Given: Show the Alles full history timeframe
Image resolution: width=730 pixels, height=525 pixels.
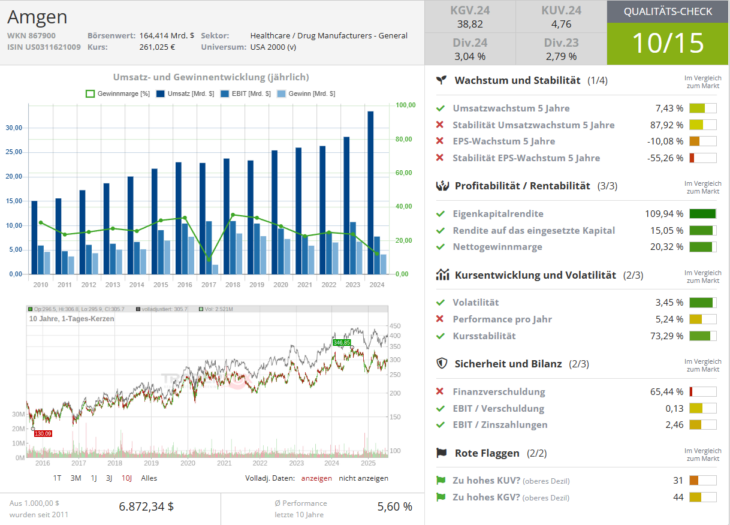Looking at the screenshot, I should pos(149,478).
